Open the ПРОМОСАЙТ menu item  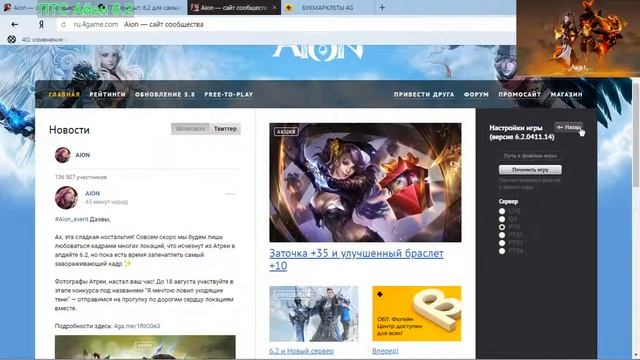pos(519,94)
